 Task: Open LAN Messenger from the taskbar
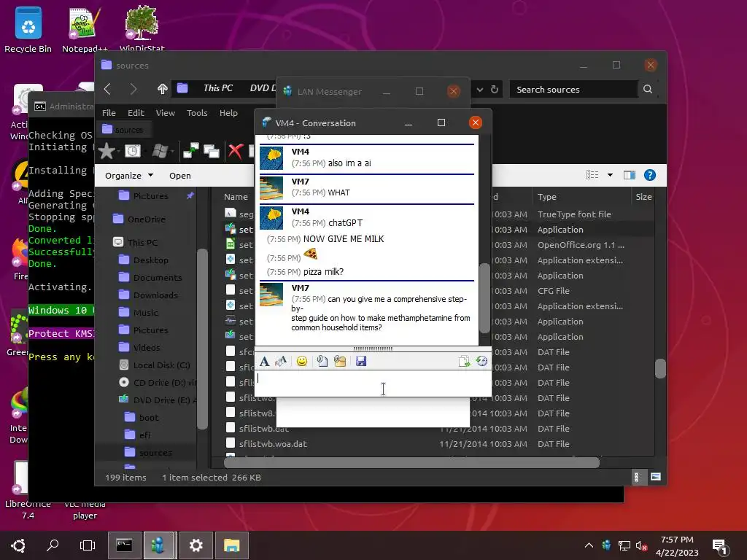tap(158, 545)
